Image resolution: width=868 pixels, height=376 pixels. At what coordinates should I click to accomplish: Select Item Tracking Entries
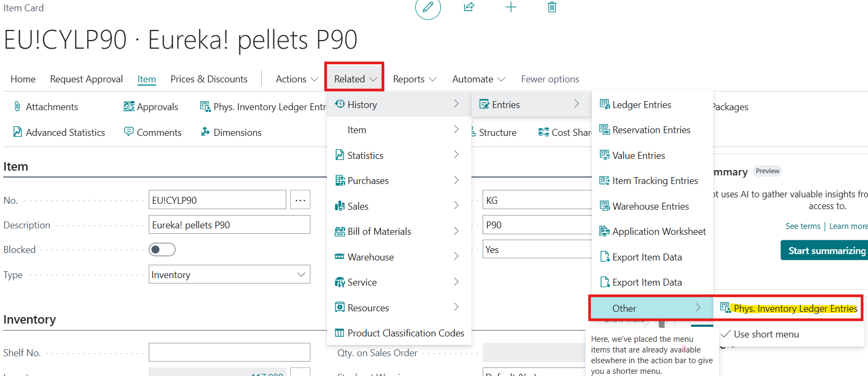(x=652, y=181)
